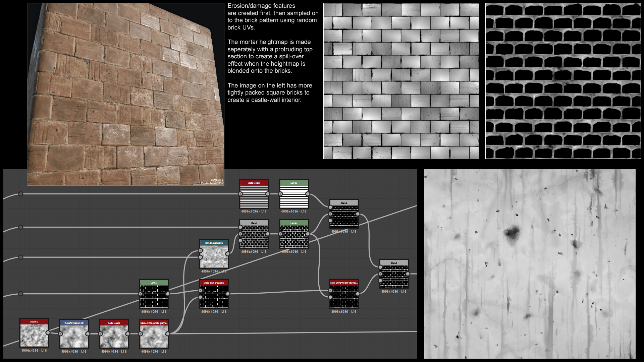Screen dimensions: 644x362
Task: Click the 4096x4096 - L16 label under Clouds 2
Action: click(34, 351)
